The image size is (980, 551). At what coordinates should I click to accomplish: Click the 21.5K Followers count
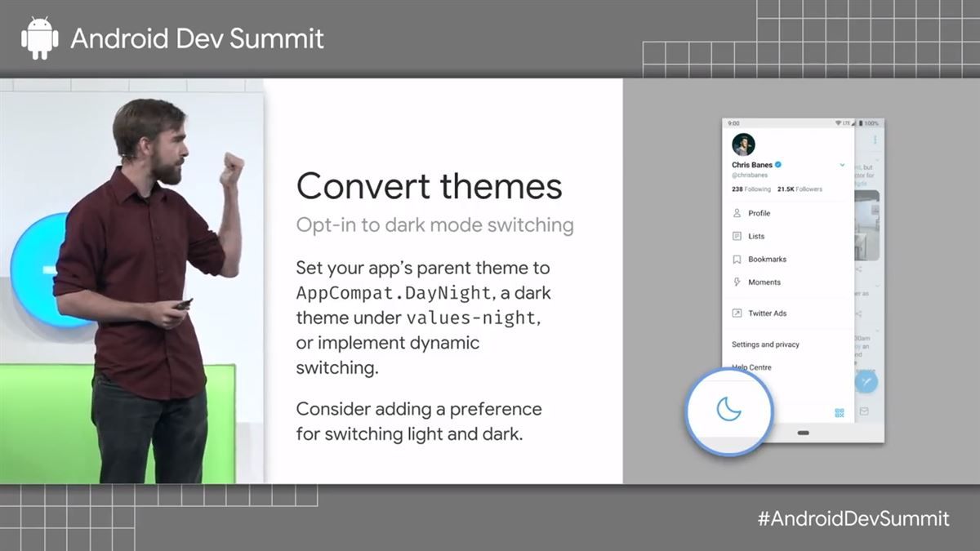[x=800, y=189]
